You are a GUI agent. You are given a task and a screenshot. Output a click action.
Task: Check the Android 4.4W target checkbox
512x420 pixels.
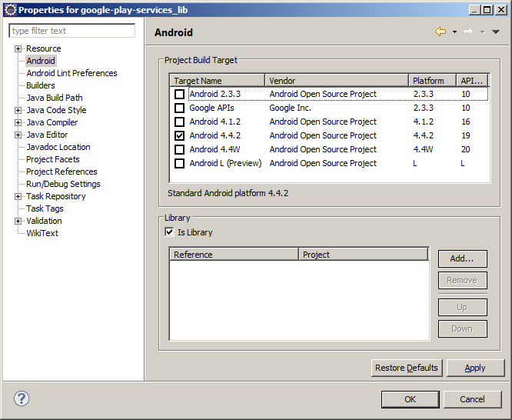179,149
